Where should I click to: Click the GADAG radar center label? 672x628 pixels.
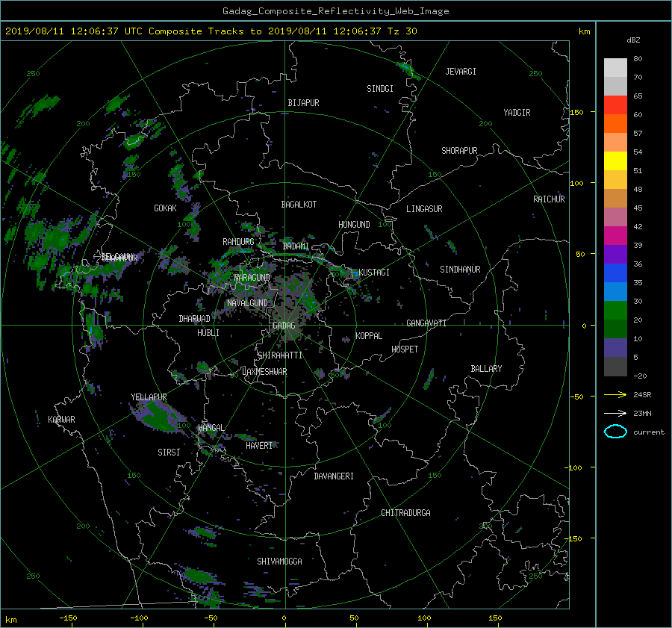click(284, 326)
